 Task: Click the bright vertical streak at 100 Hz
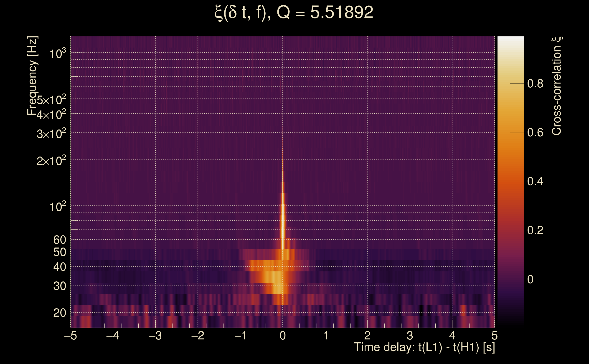point(283,206)
